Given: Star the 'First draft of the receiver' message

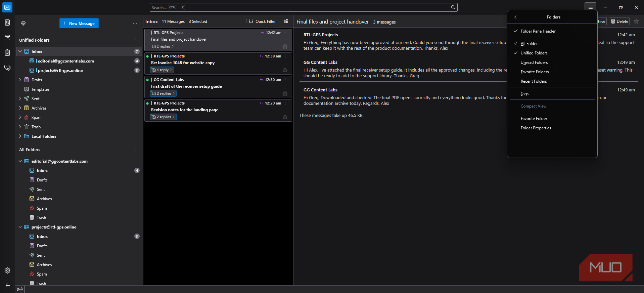Looking at the screenshot, I should [x=285, y=93].
